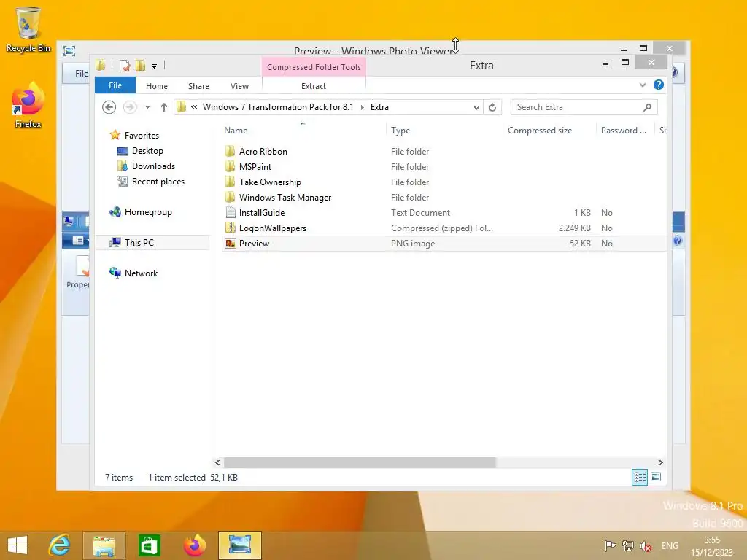Open the breadcrumb arrow before Extra

(362, 107)
